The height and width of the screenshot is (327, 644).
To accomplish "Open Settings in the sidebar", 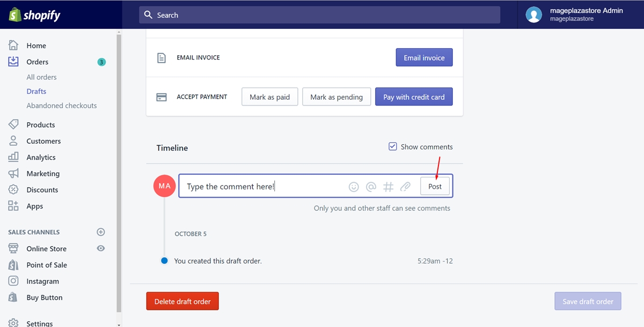I will [40, 323].
